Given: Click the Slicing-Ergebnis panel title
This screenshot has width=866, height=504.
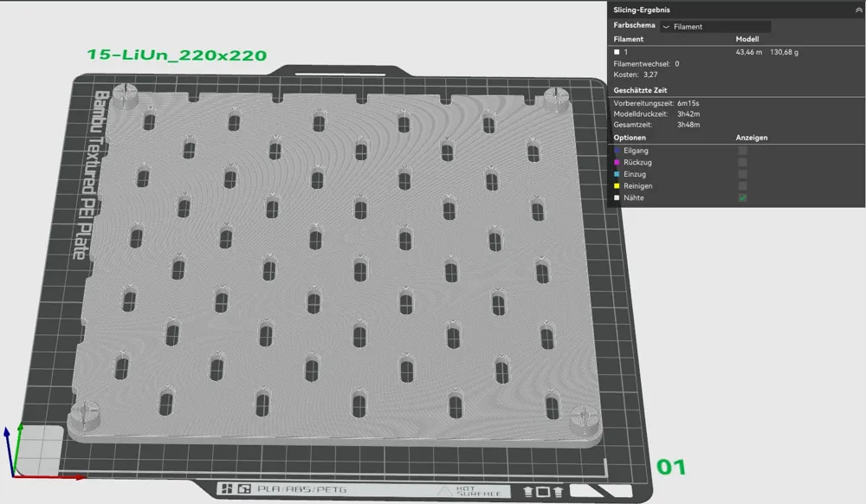Looking at the screenshot, I should click(x=642, y=10).
